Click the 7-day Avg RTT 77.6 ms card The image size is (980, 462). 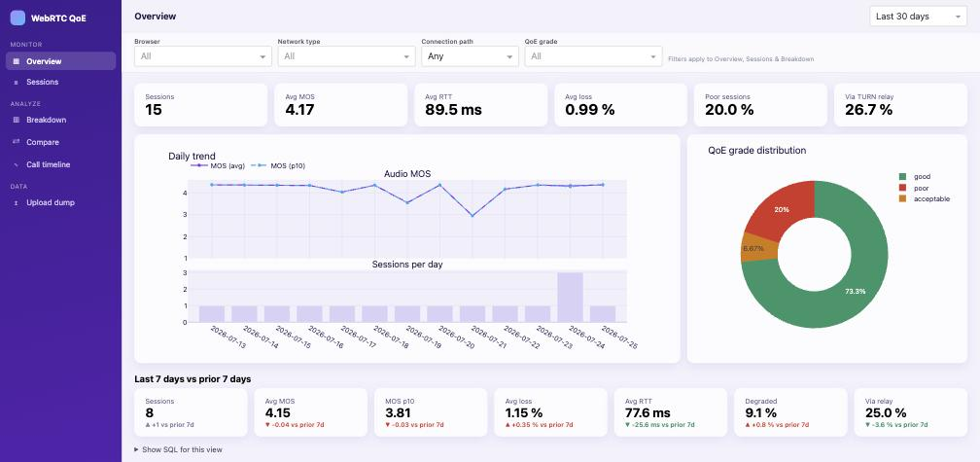tap(671, 412)
